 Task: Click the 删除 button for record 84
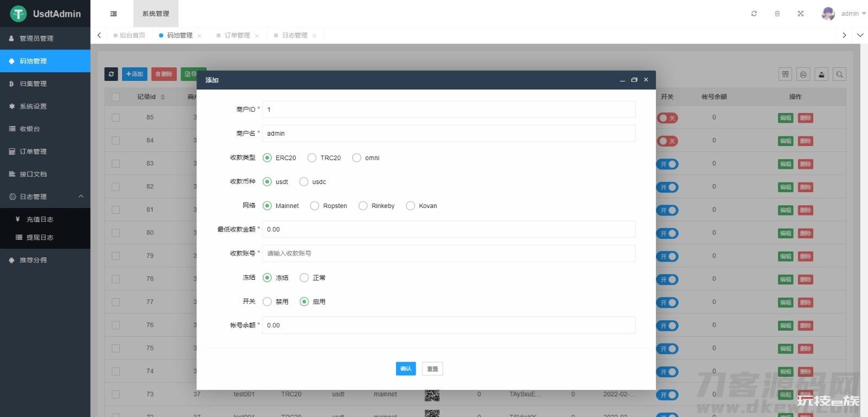[806, 141]
